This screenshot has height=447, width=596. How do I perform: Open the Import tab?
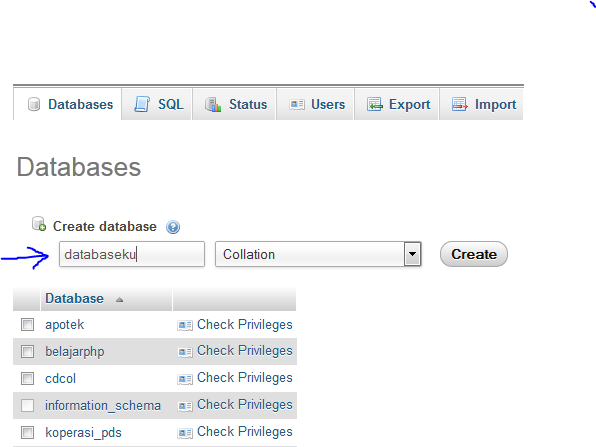(482, 104)
